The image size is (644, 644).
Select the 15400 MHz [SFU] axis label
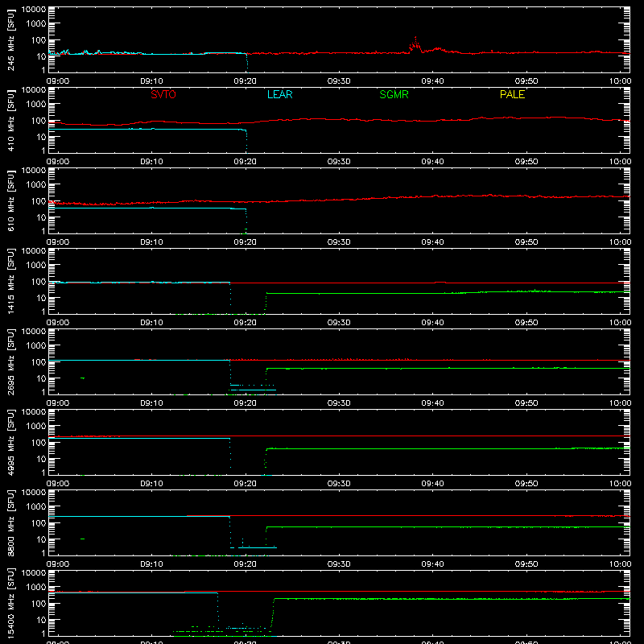(x=11, y=604)
